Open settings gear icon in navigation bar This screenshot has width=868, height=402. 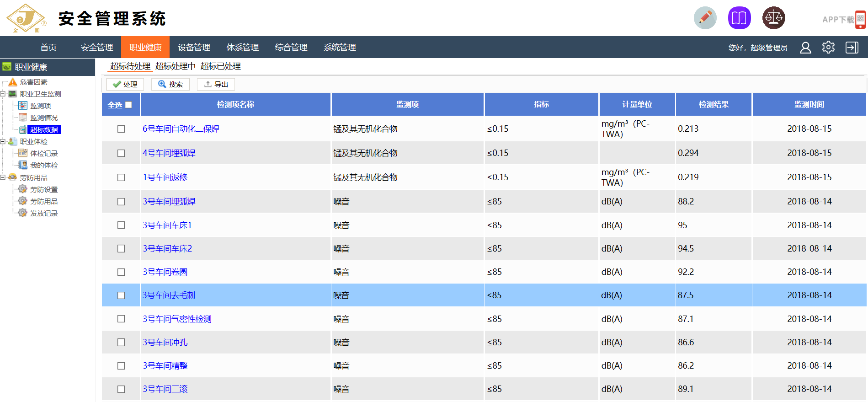828,48
